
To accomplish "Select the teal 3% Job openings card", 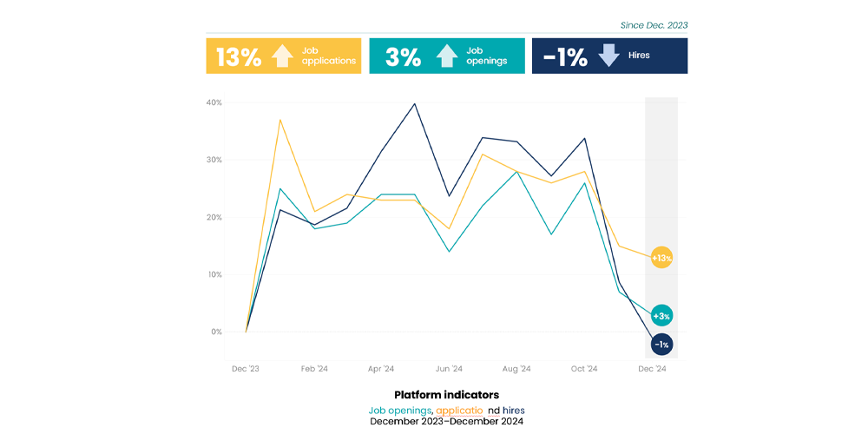I will coord(446,56).
